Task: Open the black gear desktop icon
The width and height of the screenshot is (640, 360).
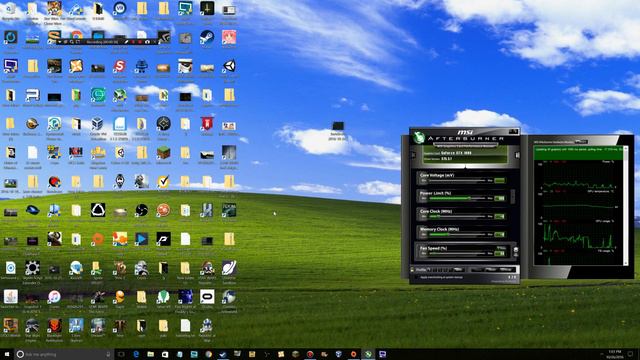Action: (x=32, y=268)
